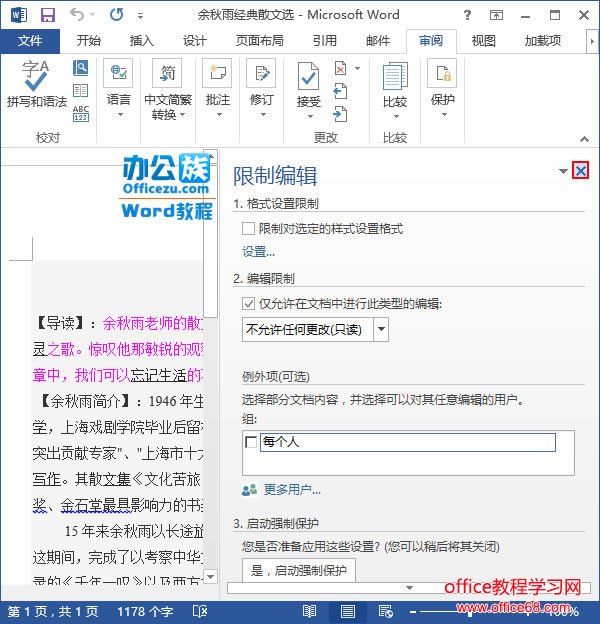Switch to the References (引用) tab
The image size is (600, 624).
(325, 41)
